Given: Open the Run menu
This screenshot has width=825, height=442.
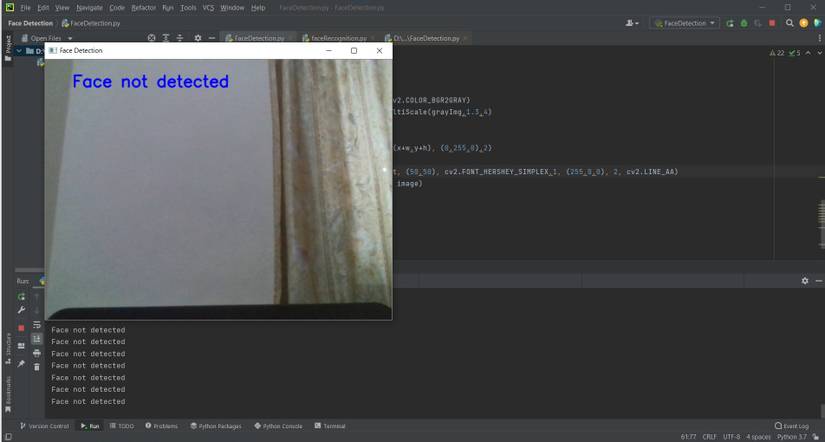Looking at the screenshot, I should [x=168, y=8].
